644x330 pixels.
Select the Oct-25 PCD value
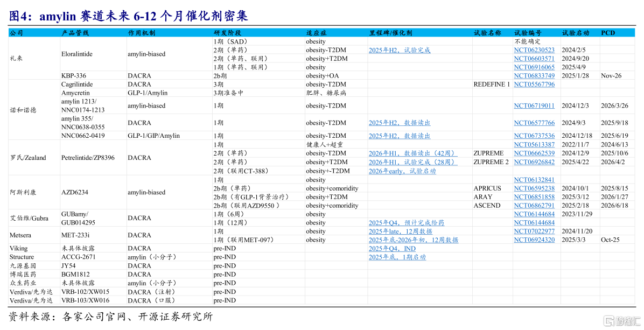tap(610, 240)
